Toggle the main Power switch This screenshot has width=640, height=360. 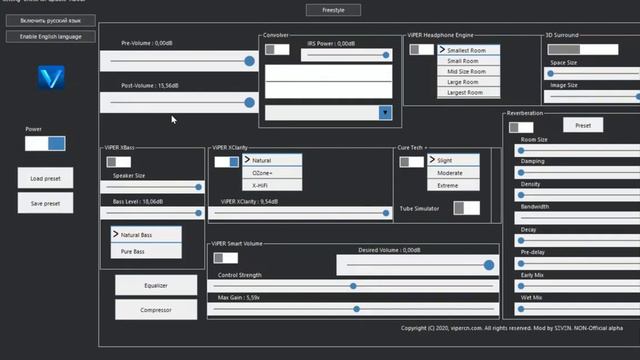coord(45,143)
